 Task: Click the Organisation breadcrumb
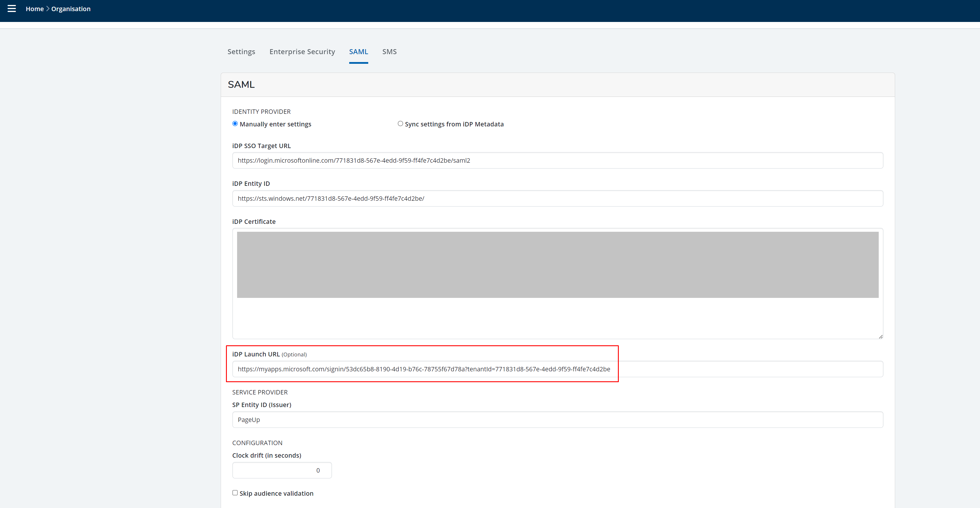(71, 9)
